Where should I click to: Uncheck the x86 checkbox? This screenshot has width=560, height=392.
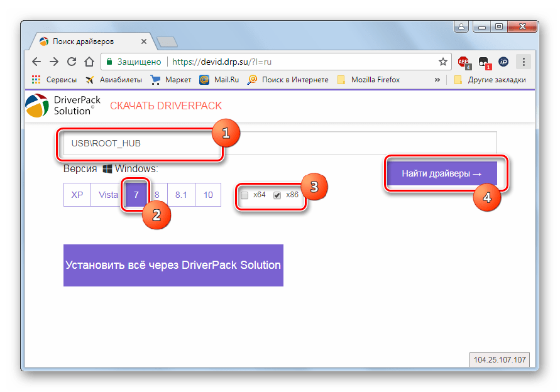pos(277,195)
